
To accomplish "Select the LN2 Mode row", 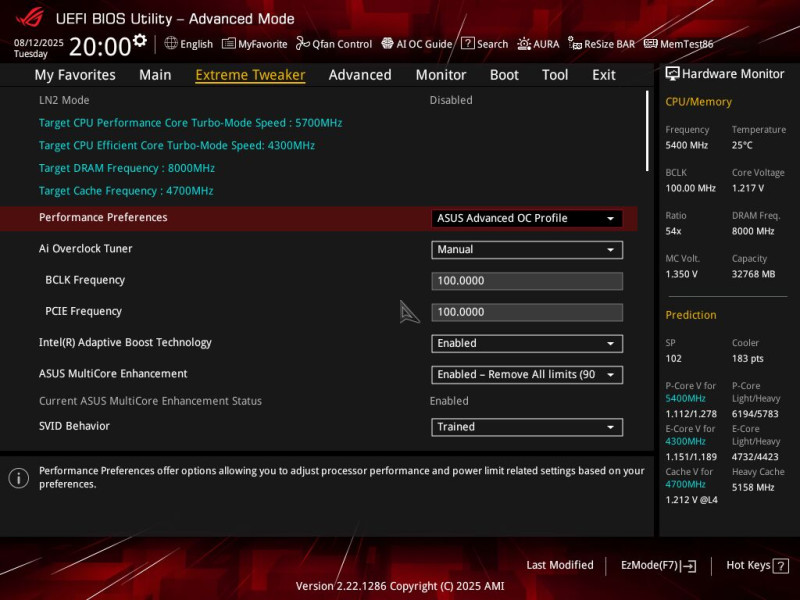I will tap(319, 100).
